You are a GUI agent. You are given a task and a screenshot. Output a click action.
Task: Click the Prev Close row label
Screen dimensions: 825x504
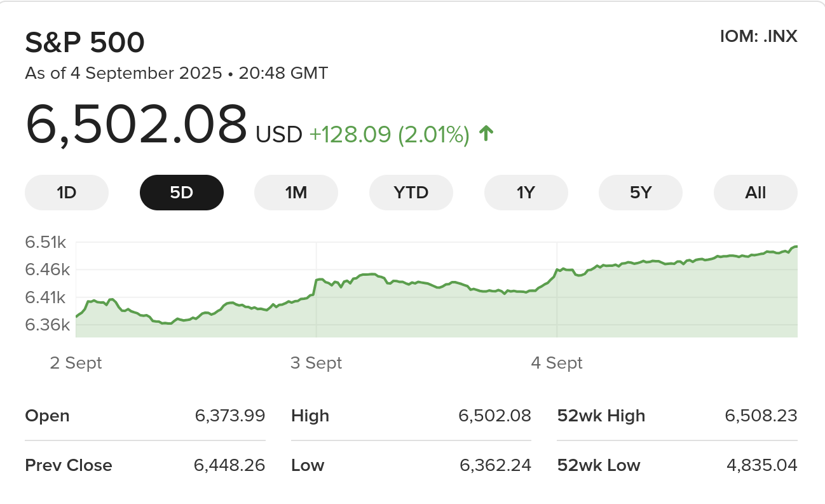coord(68,465)
